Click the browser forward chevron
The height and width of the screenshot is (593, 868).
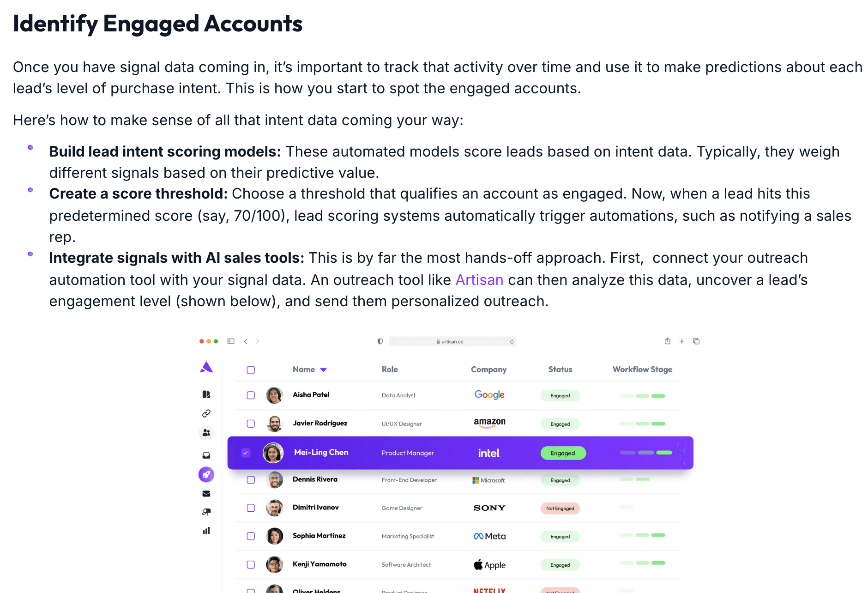tap(258, 341)
